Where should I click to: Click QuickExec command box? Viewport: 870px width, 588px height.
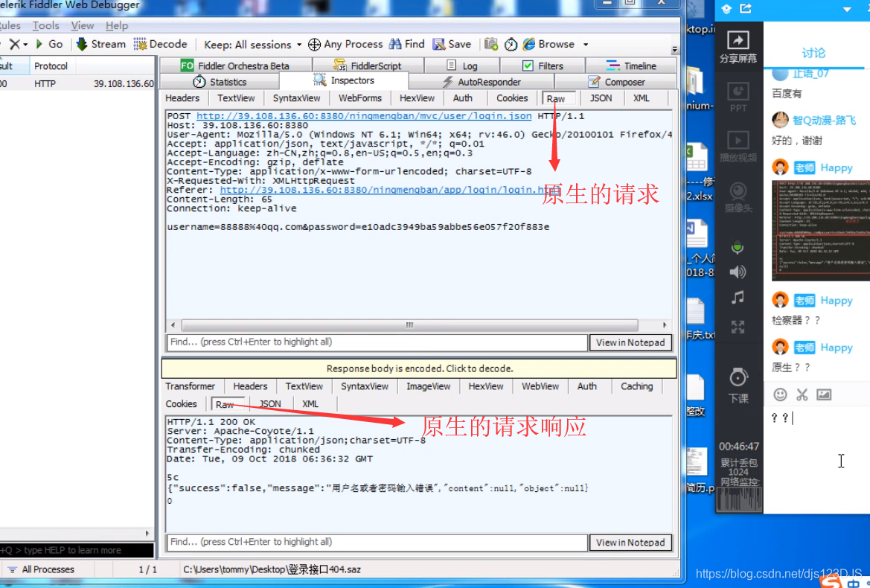[x=77, y=550]
